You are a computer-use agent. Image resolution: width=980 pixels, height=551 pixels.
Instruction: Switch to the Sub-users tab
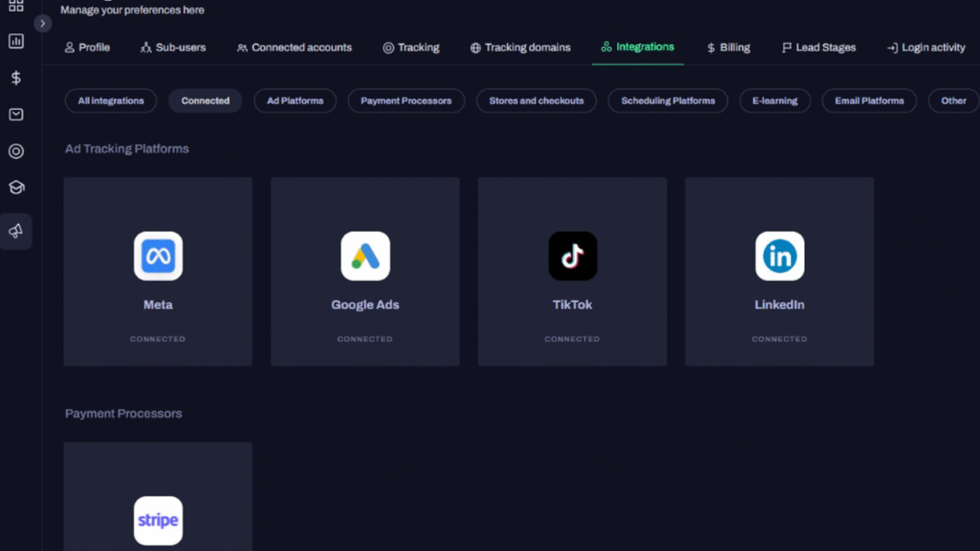[173, 47]
